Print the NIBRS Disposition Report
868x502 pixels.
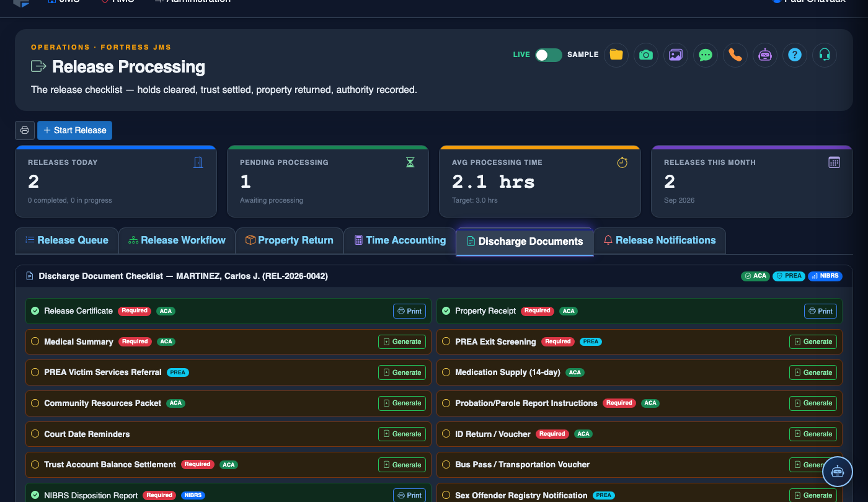coord(409,495)
